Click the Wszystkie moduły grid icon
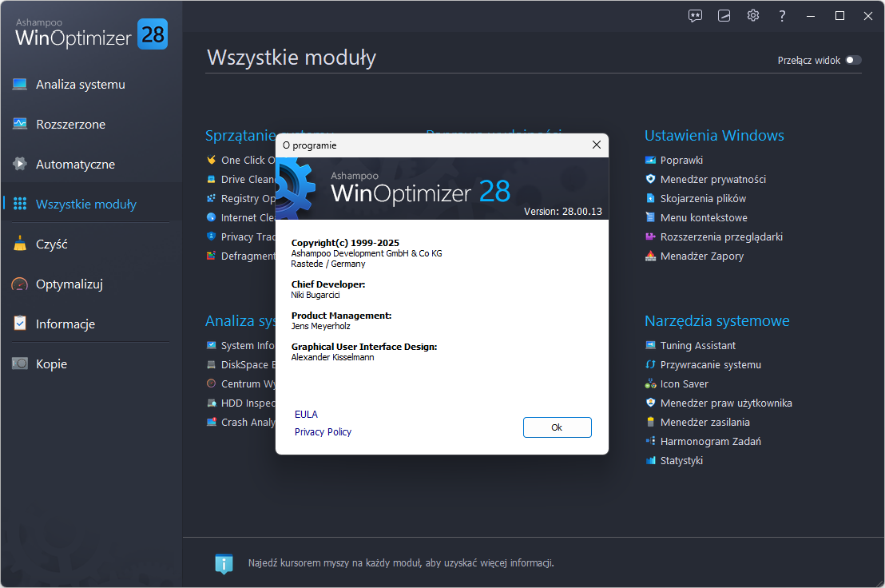 20,204
